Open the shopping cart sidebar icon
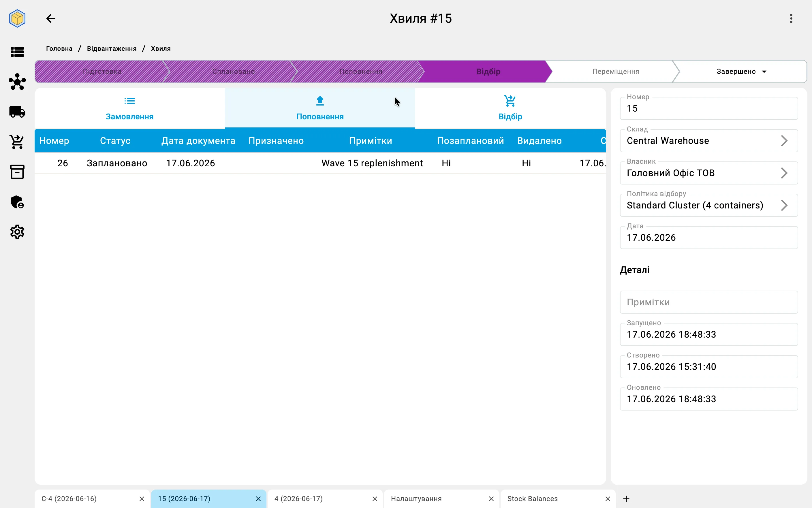 pos(17,142)
